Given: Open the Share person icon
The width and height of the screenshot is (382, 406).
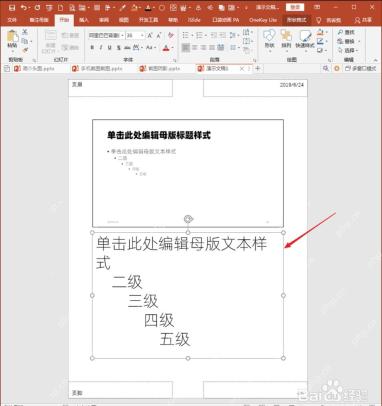Looking at the screenshot, I should [357, 20].
